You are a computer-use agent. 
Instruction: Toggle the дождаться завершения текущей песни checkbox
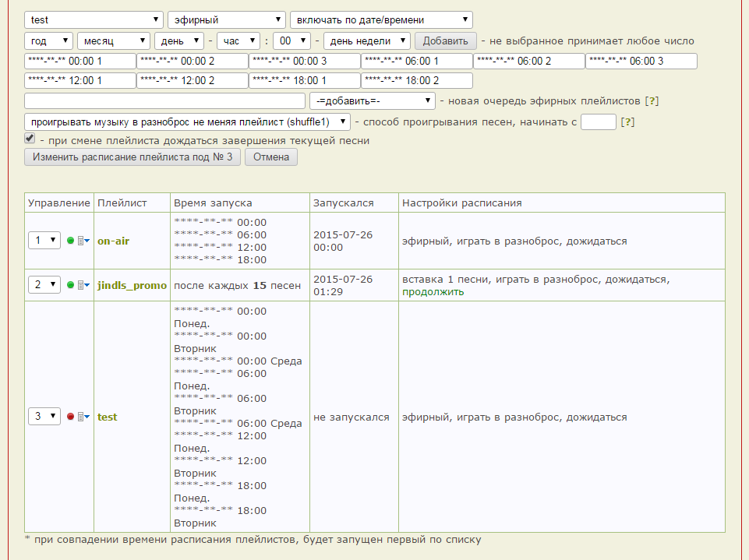pyautogui.click(x=30, y=138)
